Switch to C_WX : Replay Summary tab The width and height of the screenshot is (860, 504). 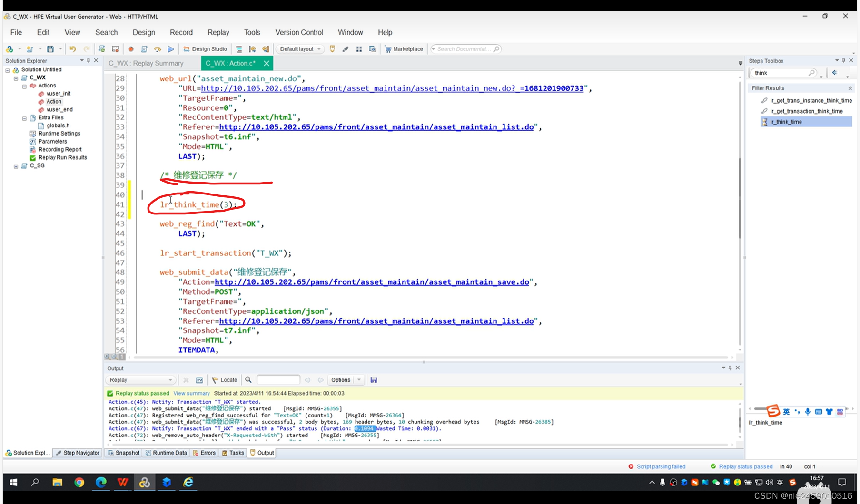click(146, 63)
